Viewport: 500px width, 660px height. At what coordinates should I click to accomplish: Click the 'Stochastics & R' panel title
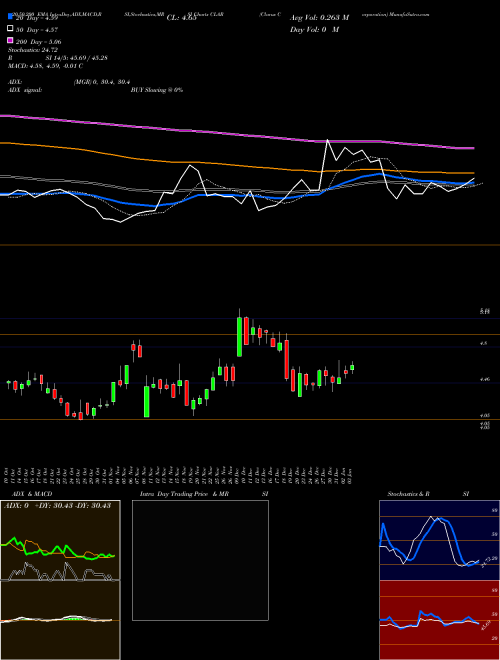pos(408,494)
